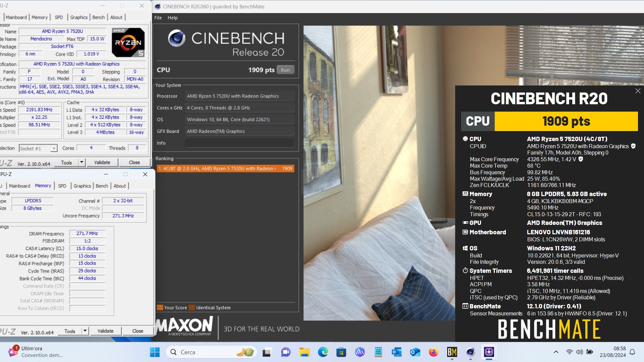Switch to About tab in upper CPU-Z

pyautogui.click(x=116, y=17)
